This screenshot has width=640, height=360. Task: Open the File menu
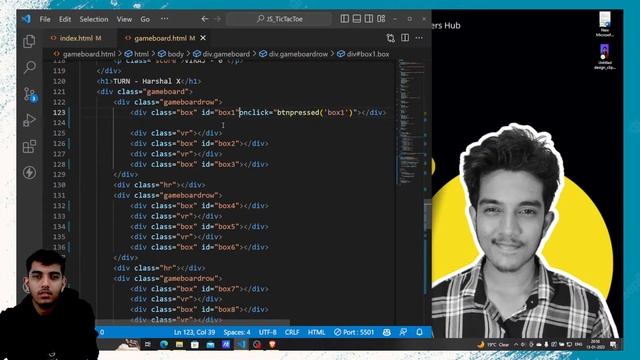point(45,19)
